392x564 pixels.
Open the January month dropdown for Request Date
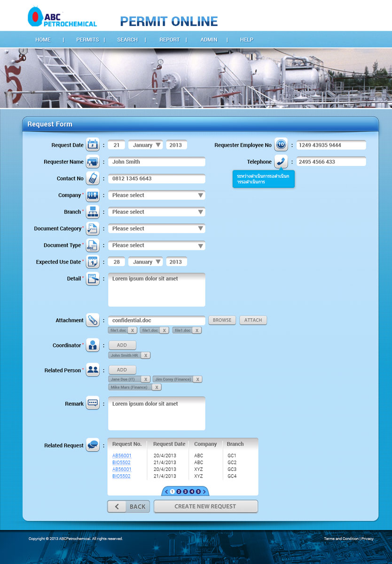[x=145, y=144]
